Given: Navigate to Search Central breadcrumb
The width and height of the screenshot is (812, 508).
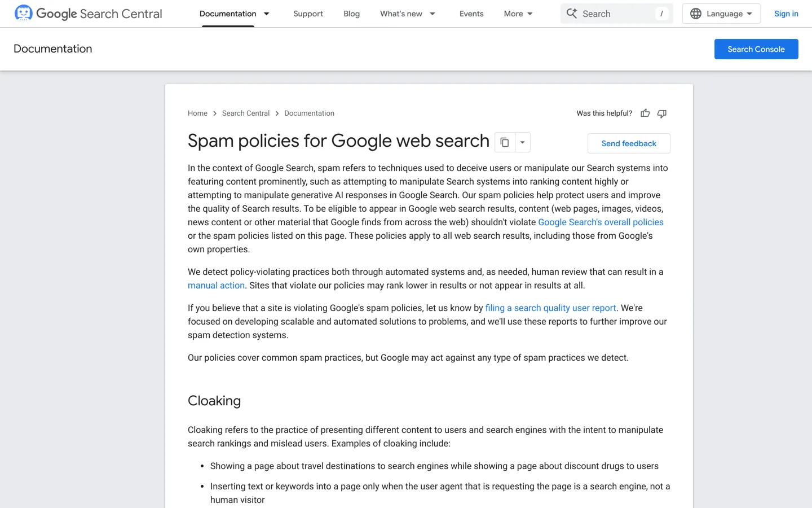Looking at the screenshot, I should [246, 113].
